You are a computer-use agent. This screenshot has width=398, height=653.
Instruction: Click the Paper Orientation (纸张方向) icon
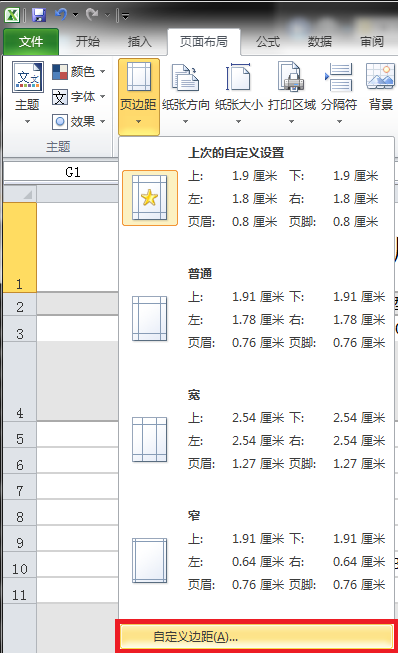tap(185, 77)
